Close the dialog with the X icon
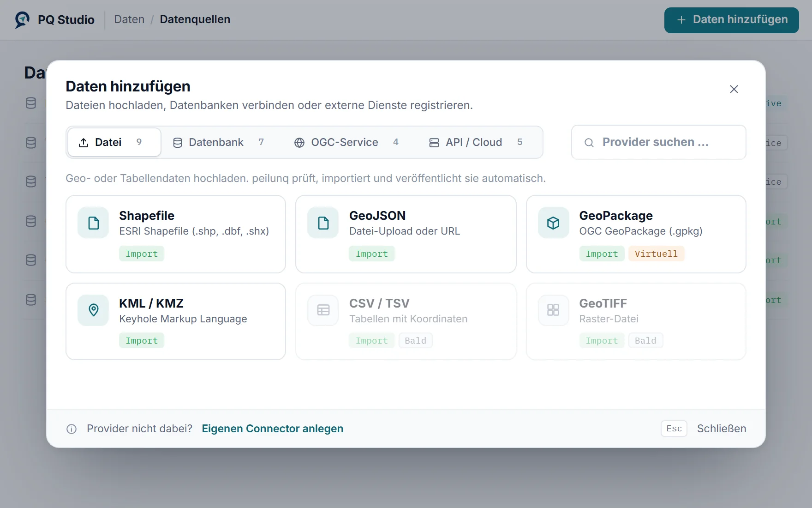812x508 pixels. [x=734, y=89]
